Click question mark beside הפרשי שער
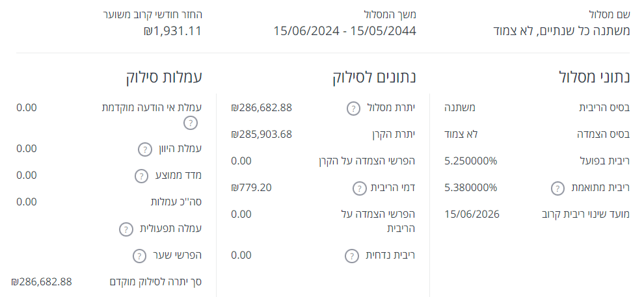The image size is (644, 297). click(139, 255)
